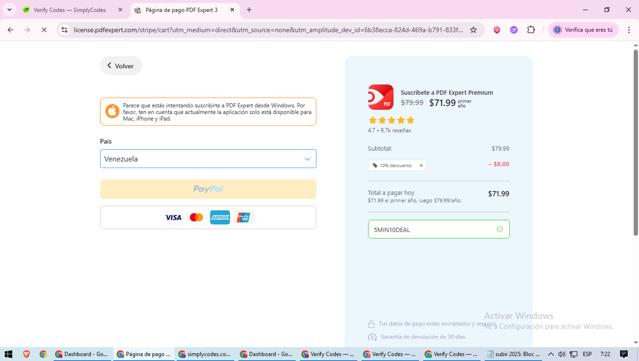
Task: Click the Subtotal $79.99 value
Action: [500, 149]
